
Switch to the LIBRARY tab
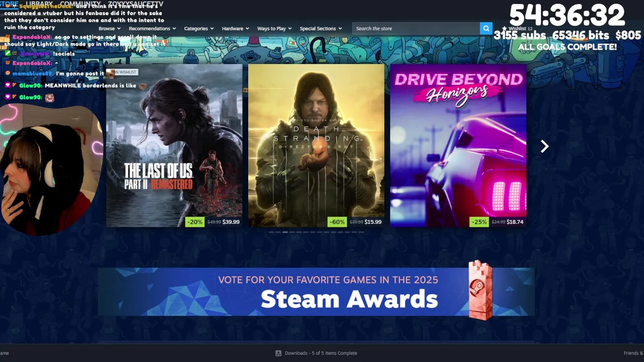click(40, 4)
